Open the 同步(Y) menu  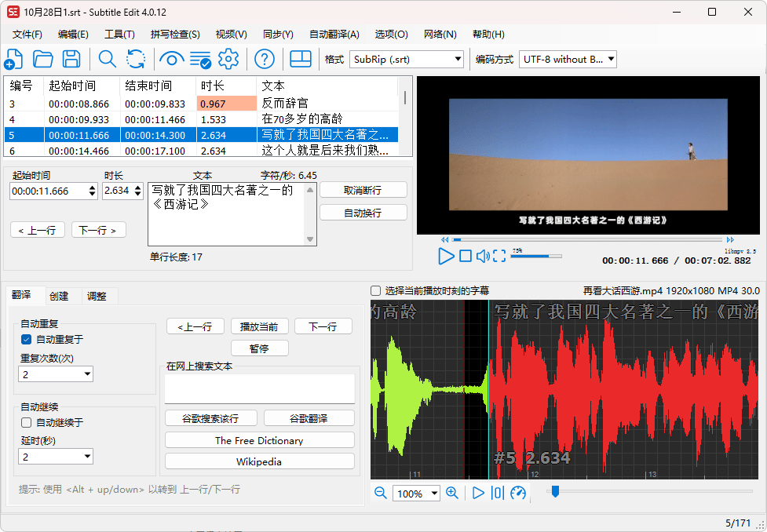278,35
